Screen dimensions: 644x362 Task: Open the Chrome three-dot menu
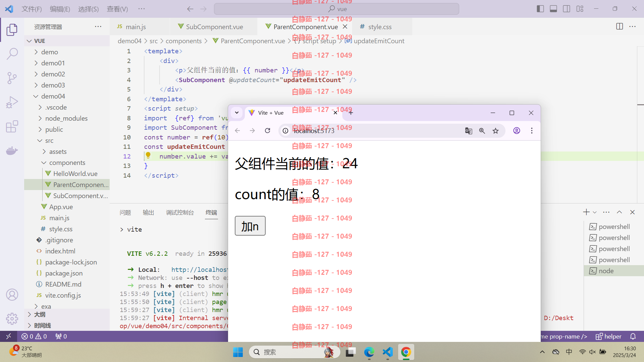532,131
